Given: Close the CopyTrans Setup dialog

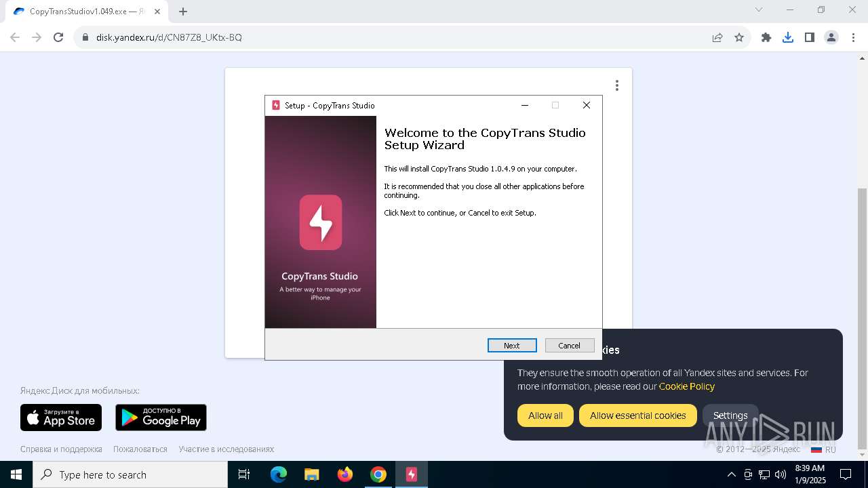Looking at the screenshot, I should 587,105.
